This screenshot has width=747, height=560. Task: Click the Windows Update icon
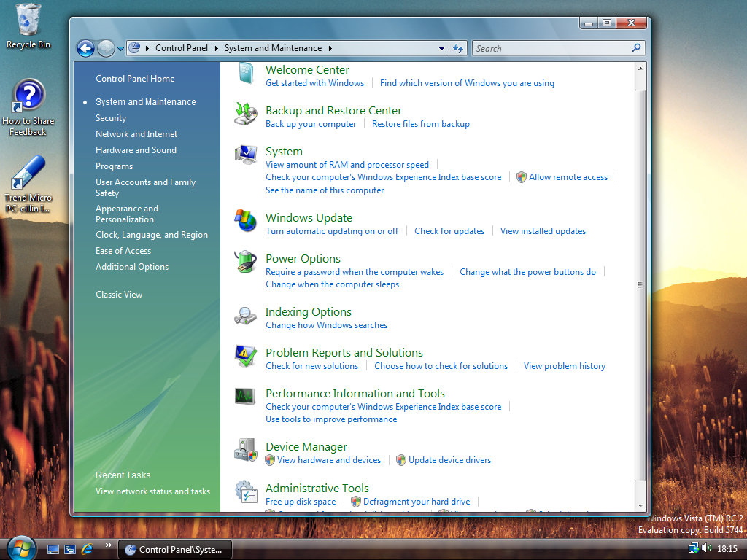click(246, 220)
